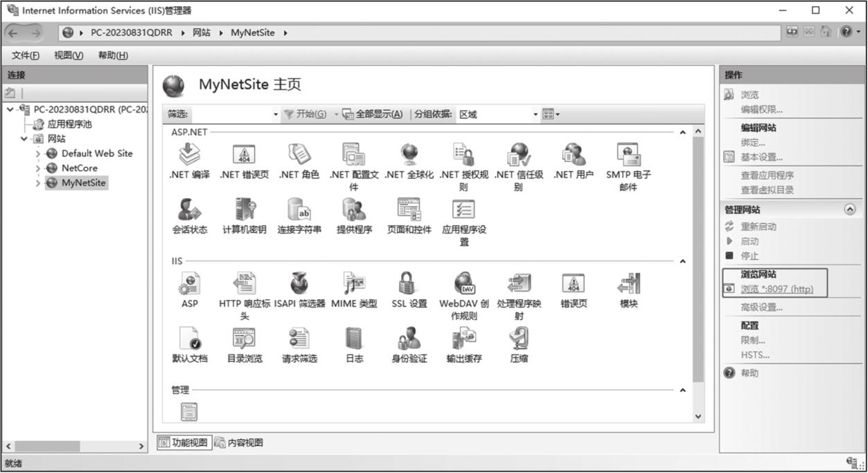The height and width of the screenshot is (473, 868).
Task: Switch to the 功能视图 tab
Action: tap(184, 443)
